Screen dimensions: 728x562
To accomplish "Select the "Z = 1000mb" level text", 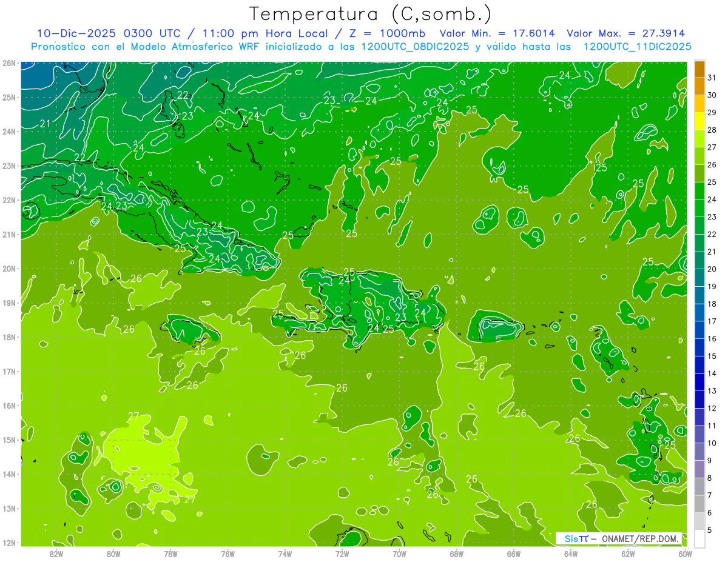I will (x=385, y=33).
